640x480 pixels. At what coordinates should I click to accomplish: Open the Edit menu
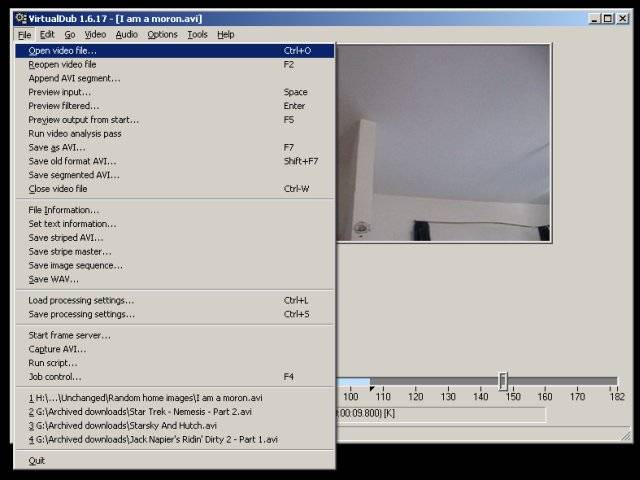pyautogui.click(x=47, y=34)
